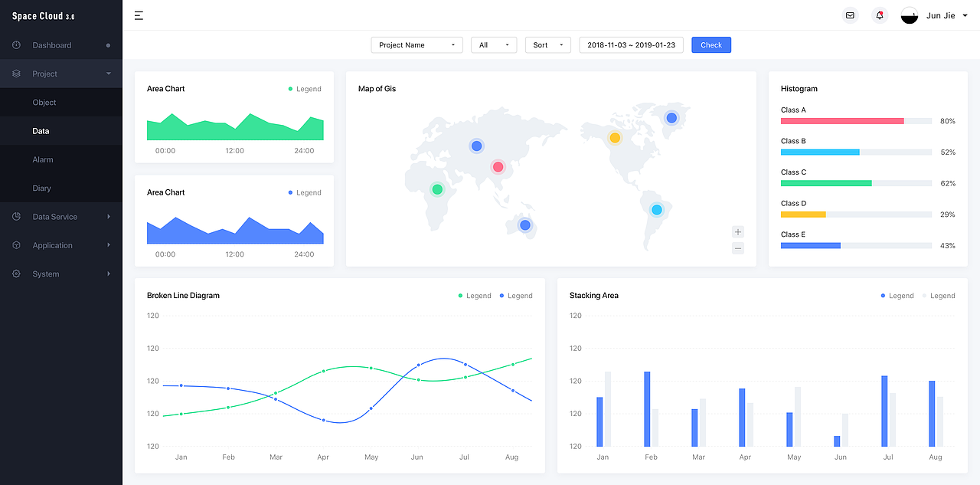Click the Jun Jie avatar picture
This screenshot has height=485, width=980.
click(909, 15)
